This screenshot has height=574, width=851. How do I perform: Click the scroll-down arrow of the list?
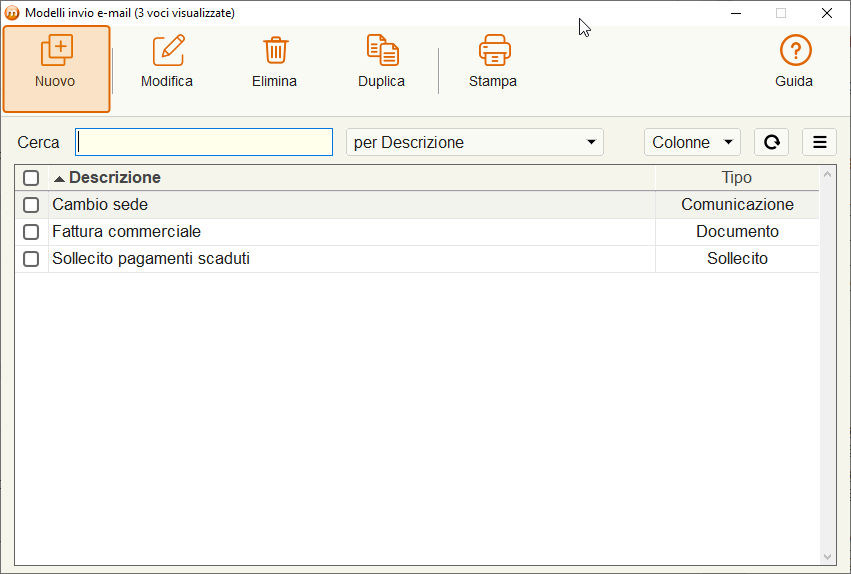point(827,557)
